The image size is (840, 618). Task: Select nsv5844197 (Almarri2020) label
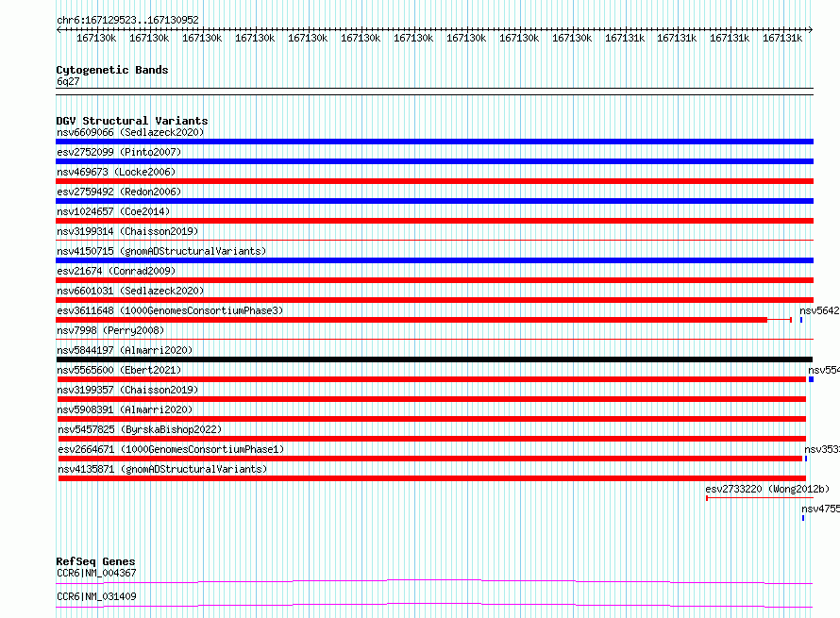click(x=125, y=350)
